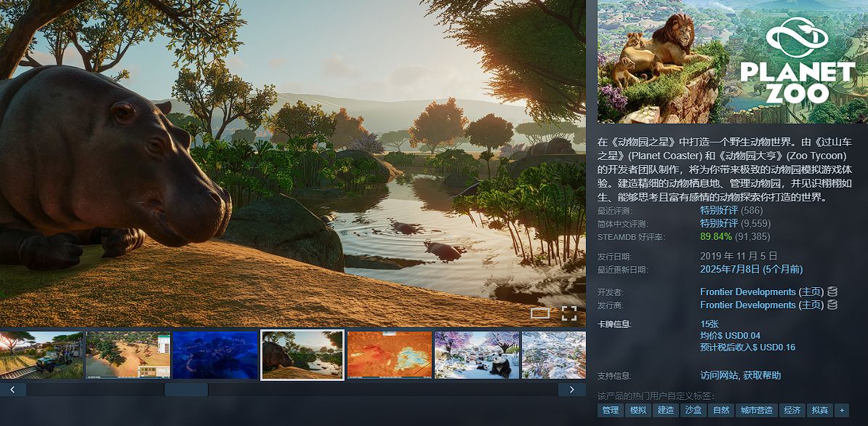Open screenshot in fullscreen view

click(569, 313)
